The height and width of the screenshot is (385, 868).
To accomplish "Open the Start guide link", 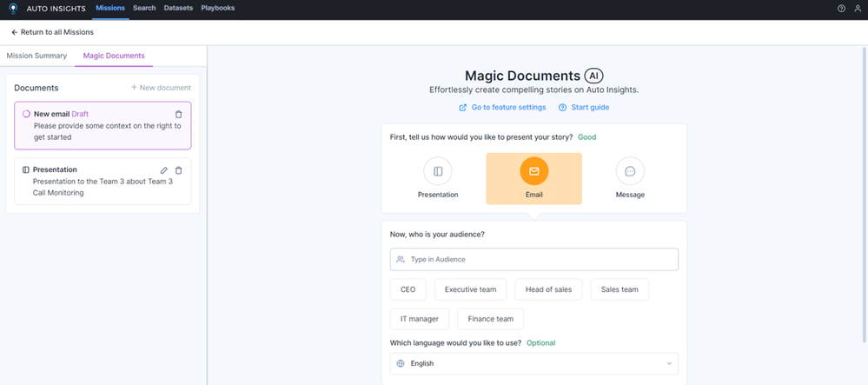I will pos(590,108).
